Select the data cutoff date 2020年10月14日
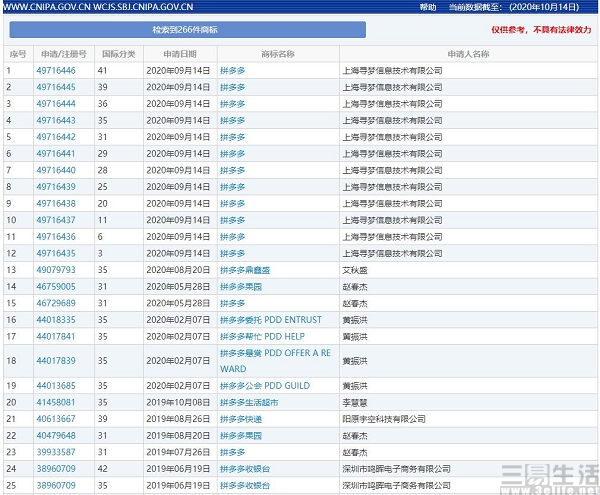600x495 pixels. point(544,7)
